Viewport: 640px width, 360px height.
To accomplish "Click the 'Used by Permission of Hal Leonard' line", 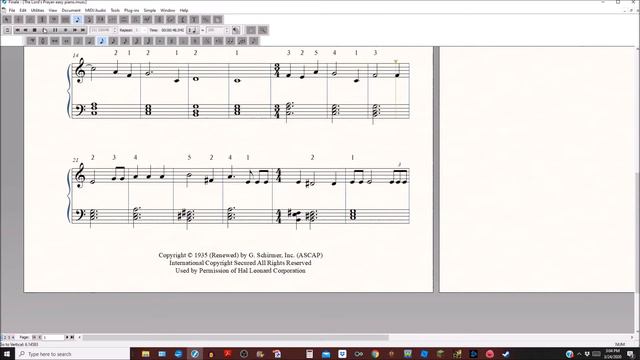I will (x=240, y=271).
